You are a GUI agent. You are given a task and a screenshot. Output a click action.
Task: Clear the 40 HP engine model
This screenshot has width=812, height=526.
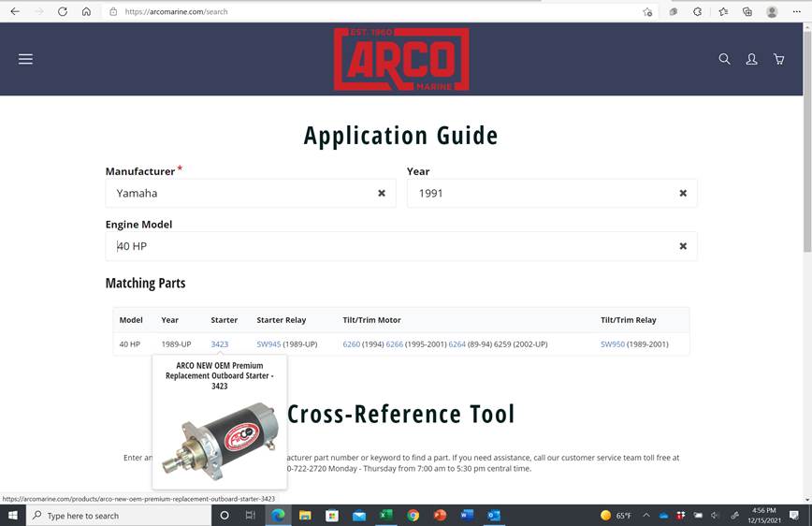tap(683, 246)
